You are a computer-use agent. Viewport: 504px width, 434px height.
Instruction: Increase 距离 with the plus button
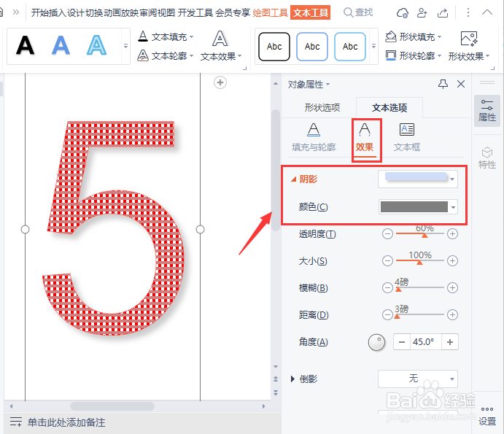[x=452, y=314]
